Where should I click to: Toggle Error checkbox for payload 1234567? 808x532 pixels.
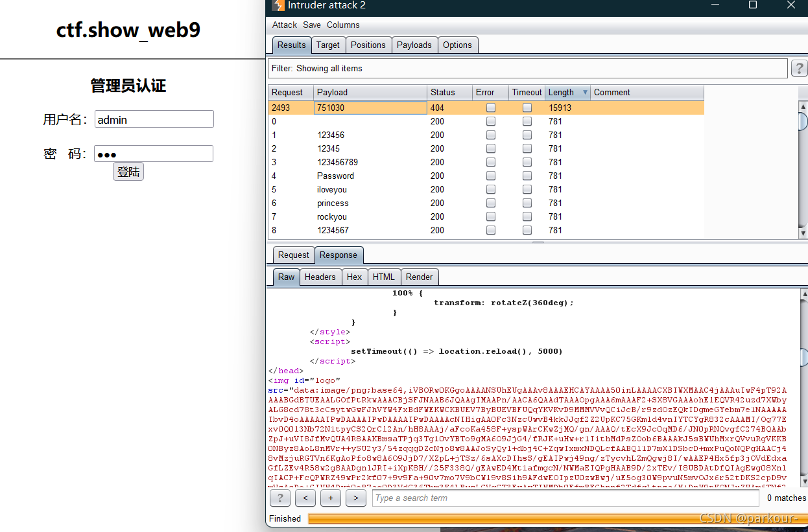point(491,230)
